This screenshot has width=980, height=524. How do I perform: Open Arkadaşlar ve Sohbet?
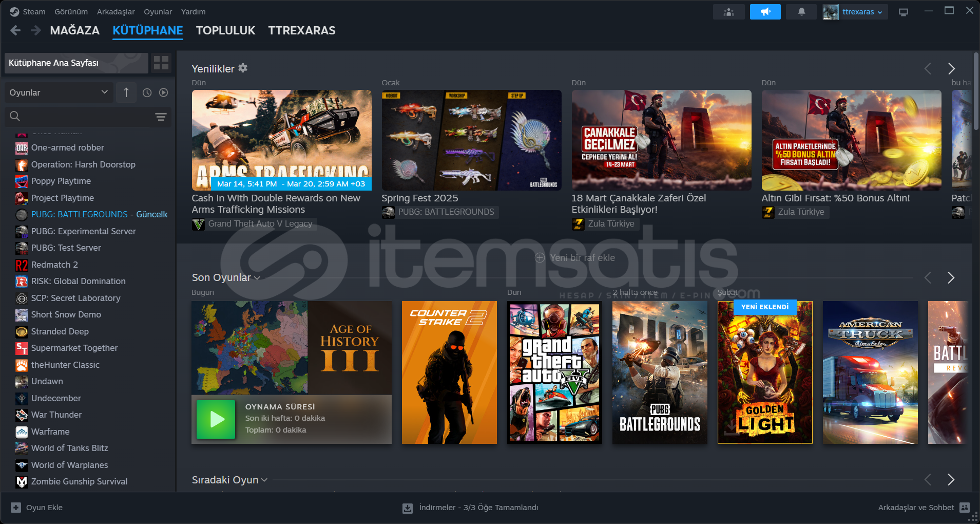(924, 508)
